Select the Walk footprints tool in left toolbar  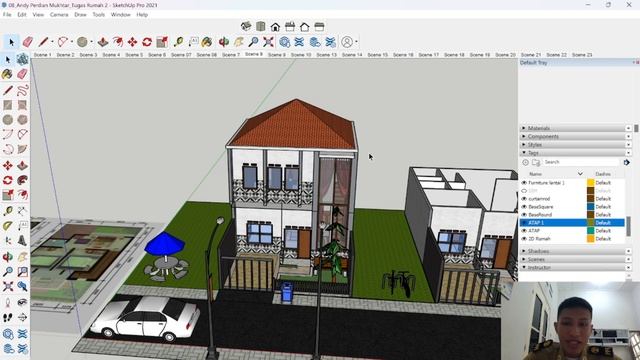click(8, 317)
